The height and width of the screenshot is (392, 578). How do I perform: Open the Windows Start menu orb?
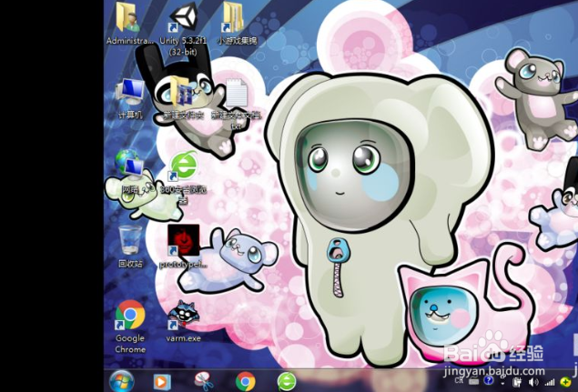click(121, 381)
